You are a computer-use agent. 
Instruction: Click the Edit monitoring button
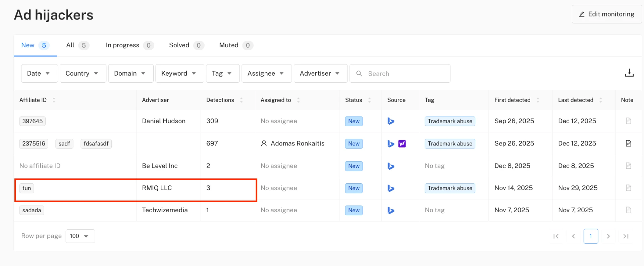pos(607,14)
